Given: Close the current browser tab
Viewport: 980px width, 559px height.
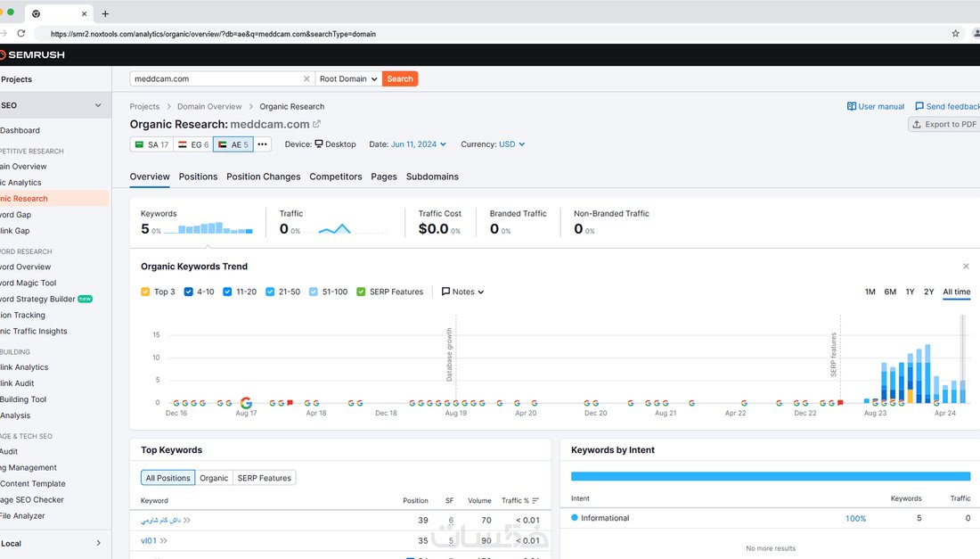Looking at the screenshot, I should click(85, 13).
